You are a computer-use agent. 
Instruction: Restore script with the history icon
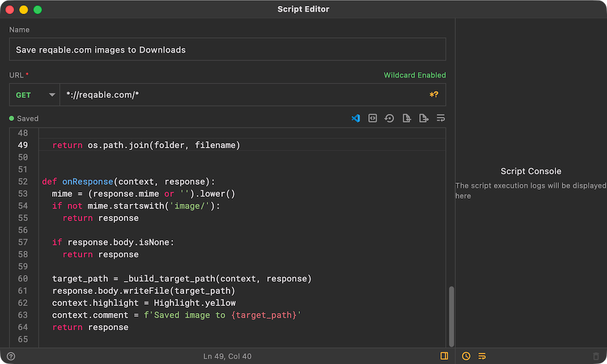pyautogui.click(x=389, y=118)
